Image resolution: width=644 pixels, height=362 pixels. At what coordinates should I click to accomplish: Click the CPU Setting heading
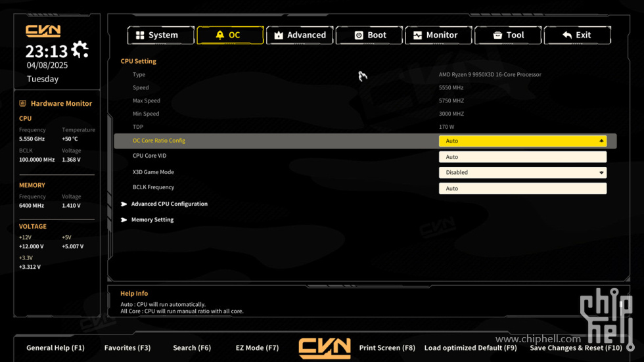click(139, 61)
